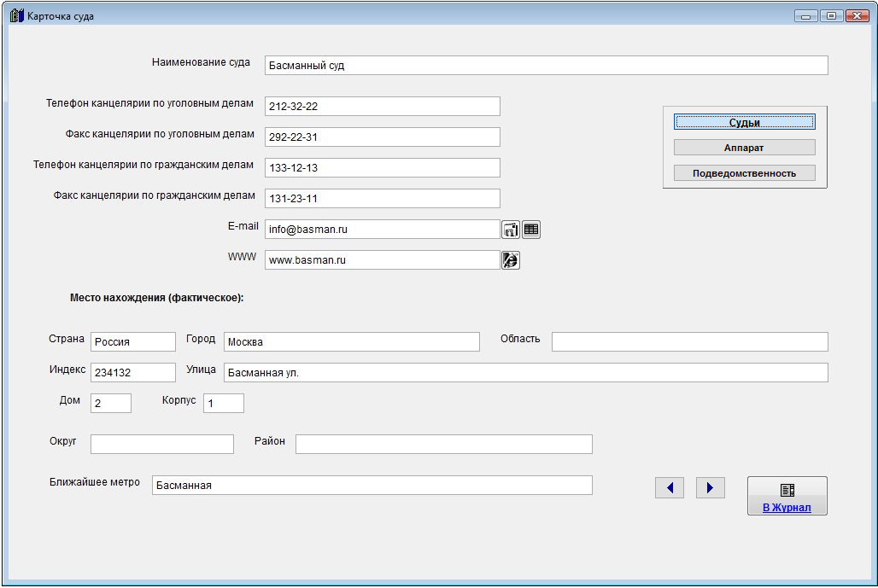Image resolution: width=878 pixels, height=588 pixels.
Task: Click the Наименование суда input field
Action: click(x=546, y=66)
